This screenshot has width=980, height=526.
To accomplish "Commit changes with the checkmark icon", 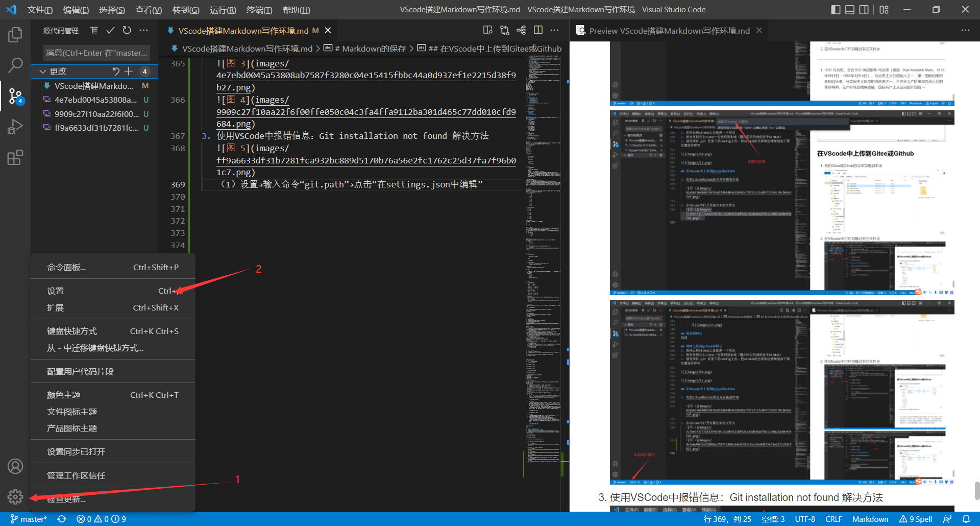I will click(110, 31).
